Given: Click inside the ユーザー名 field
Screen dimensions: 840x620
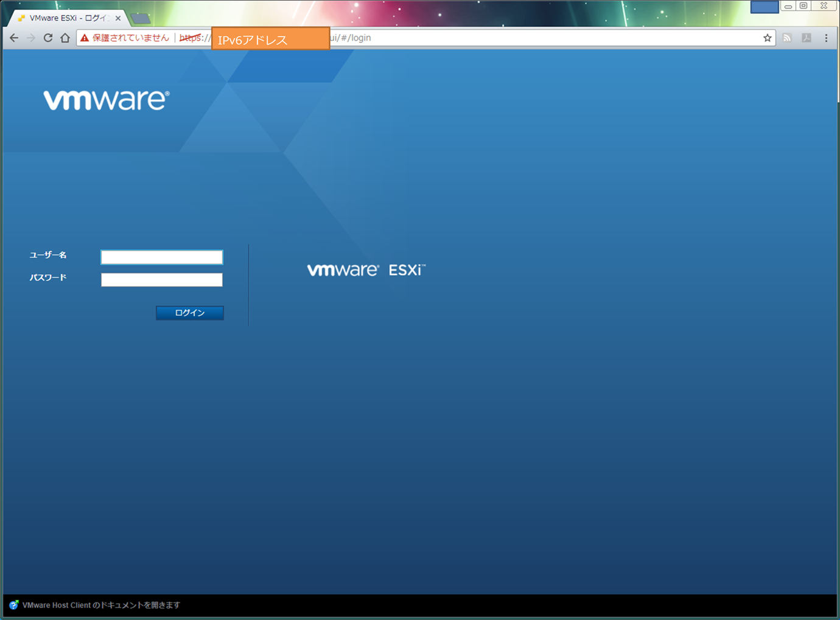Looking at the screenshot, I should [161, 257].
